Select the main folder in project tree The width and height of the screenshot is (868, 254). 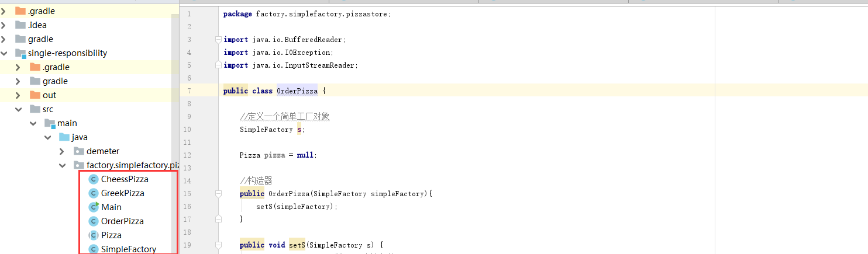pyautogui.click(x=67, y=123)
